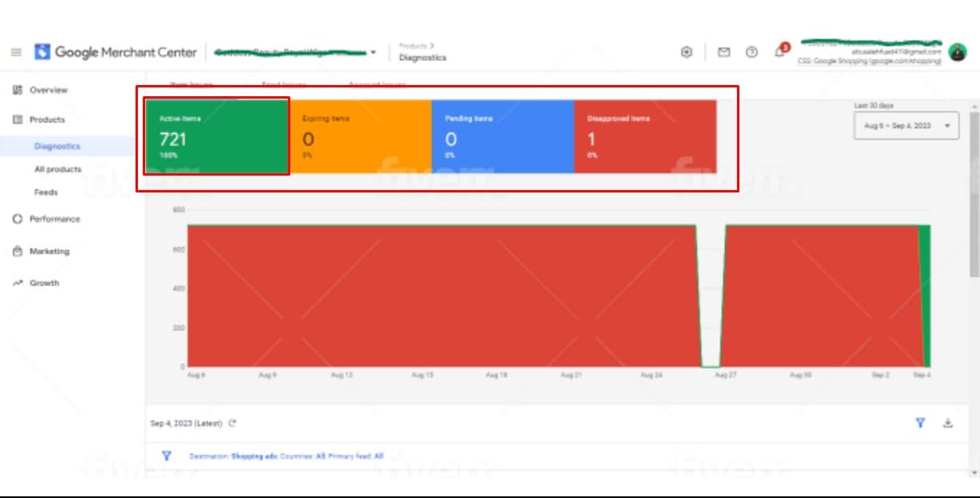Open the notifications bell icon
The width and height of the screenshot is (980, 498).
780,52
